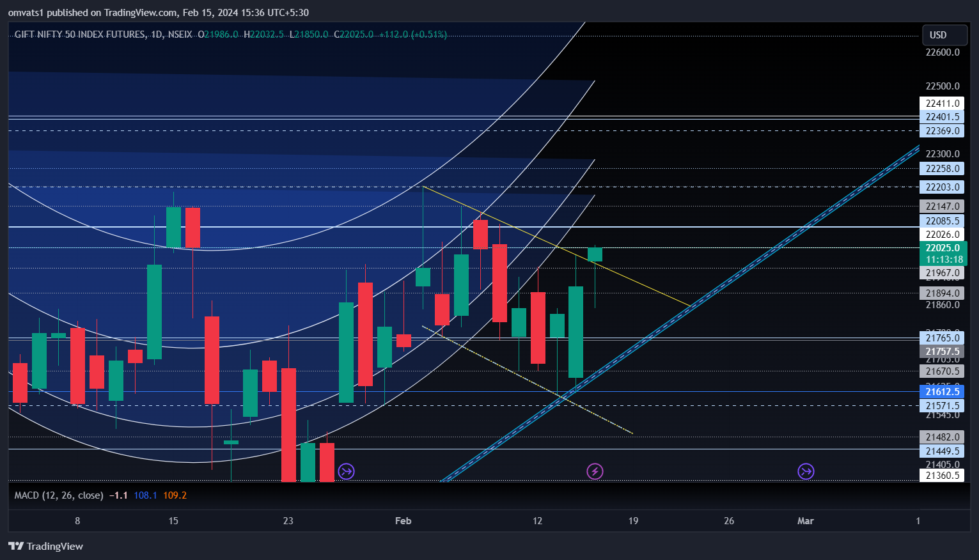Image resolution: width=979 pixels, height=560 pixels.
Task: Click the 22411.0 price label
Action: (942, 104)
